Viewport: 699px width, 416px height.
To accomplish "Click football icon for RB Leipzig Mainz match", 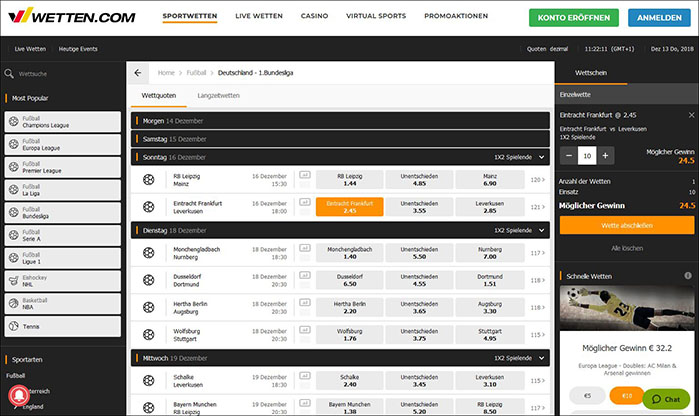I will click(148, 180).
